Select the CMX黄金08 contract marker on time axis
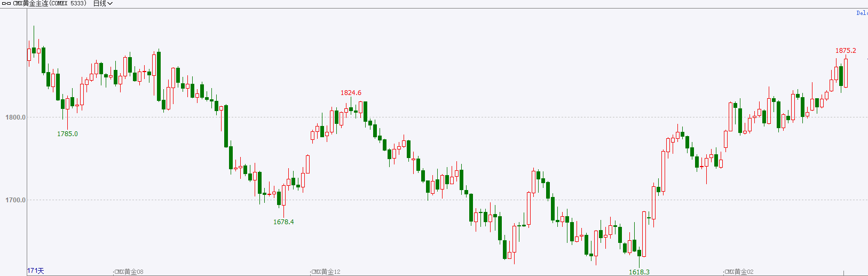Image resolution: width=868 pixels, height=276 pixels. pos(129,272)
